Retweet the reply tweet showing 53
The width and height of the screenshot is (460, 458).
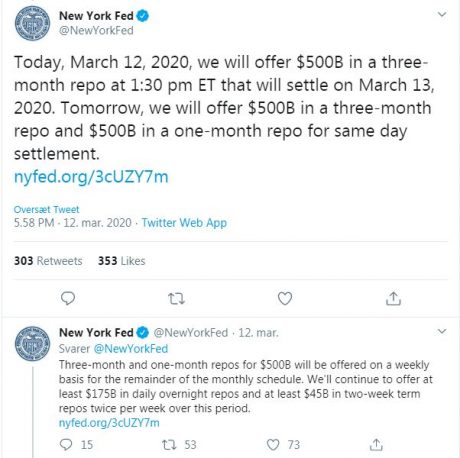click(169, 445)
